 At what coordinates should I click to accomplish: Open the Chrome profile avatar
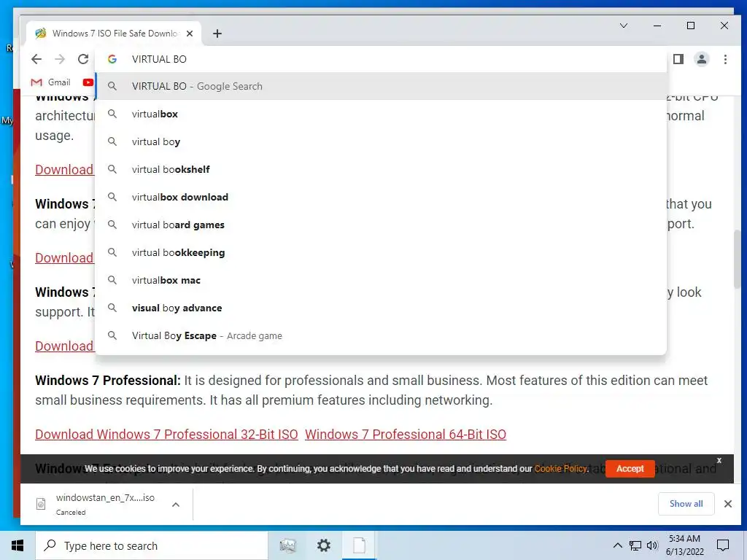click(702, 59)
